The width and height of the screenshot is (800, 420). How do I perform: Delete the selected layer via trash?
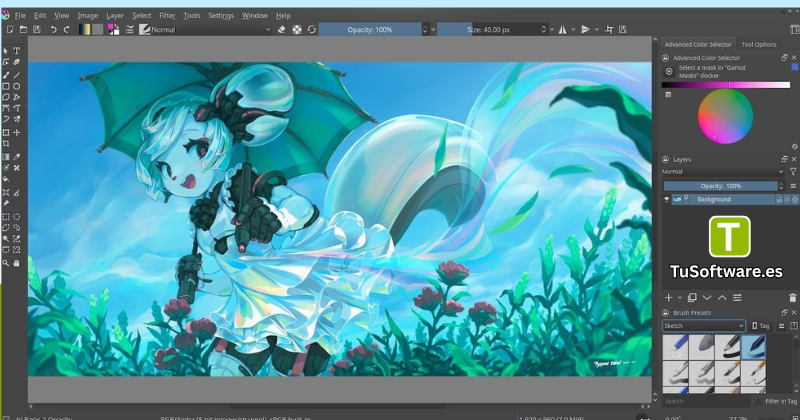(x=792, y=298)
